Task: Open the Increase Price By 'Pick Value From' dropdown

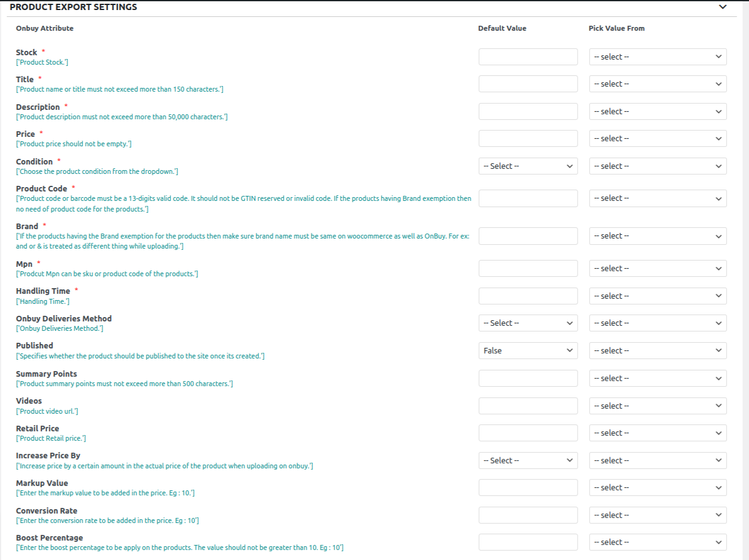Action: click(658, 461)
